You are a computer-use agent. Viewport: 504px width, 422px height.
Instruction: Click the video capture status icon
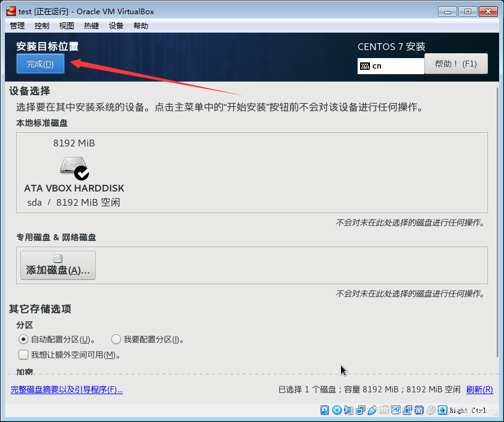(407, 410)
